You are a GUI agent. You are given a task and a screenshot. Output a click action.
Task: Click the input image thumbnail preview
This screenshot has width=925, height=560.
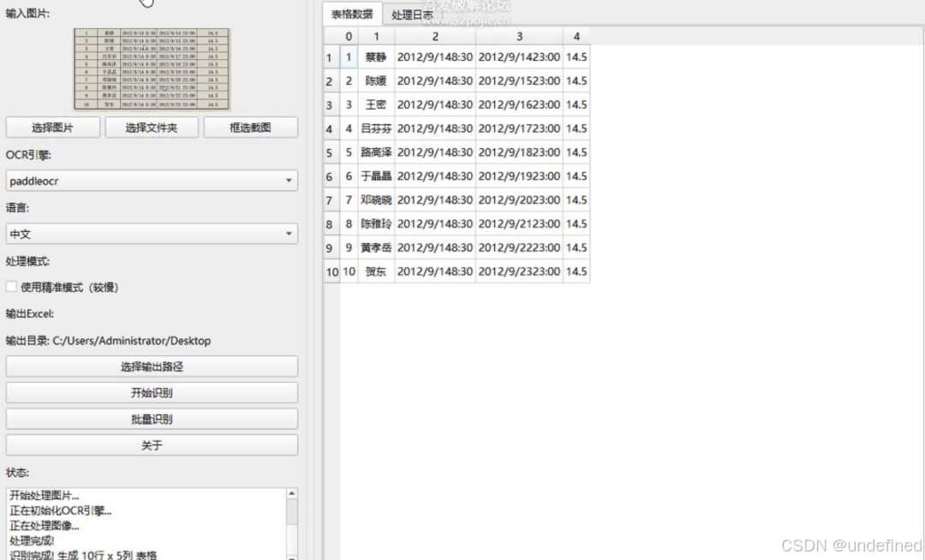pos(152,69)
